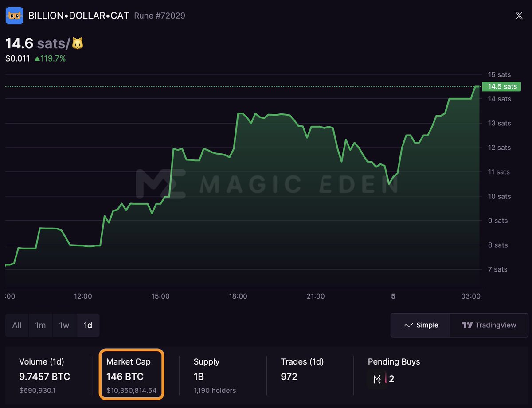The image size is (532, 408).
Task: Click the $690,930.1 volume amount
Action: [x=37, y=391]
